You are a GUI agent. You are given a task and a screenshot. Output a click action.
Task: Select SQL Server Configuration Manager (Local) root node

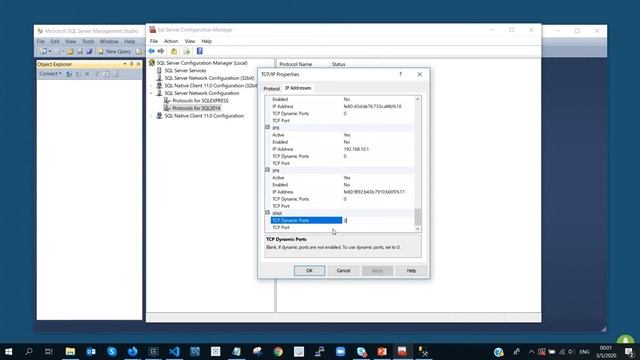[x=202, y=63]
